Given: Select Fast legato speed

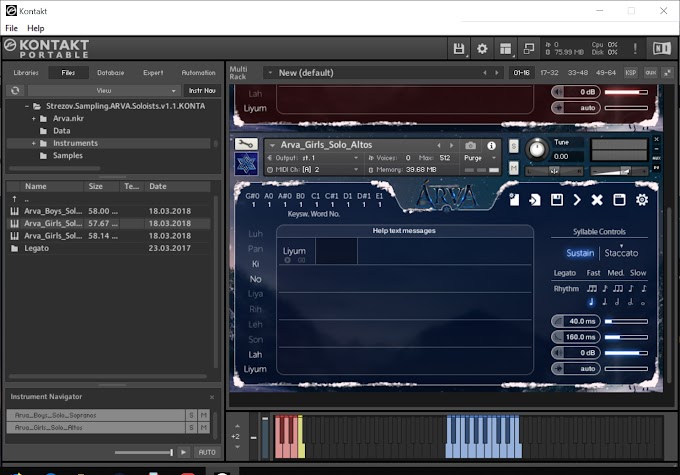Looking at the screenshot, I should [x=593, y=273].
